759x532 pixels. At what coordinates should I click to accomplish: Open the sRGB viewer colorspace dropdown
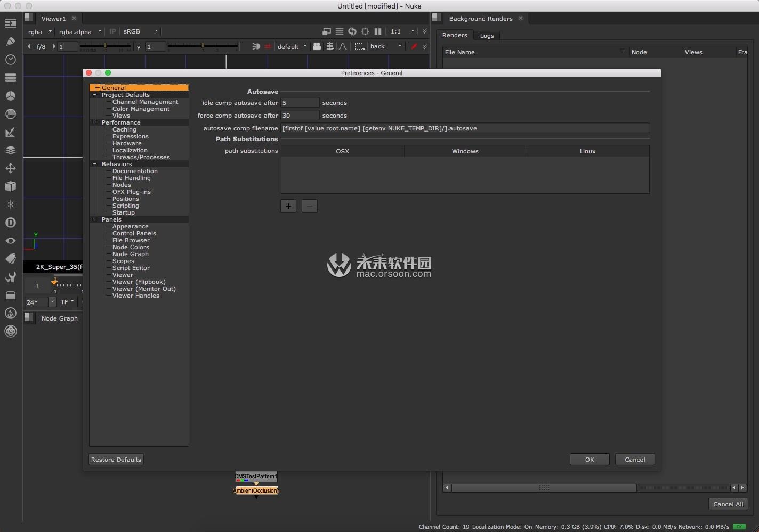click(140, 31)
